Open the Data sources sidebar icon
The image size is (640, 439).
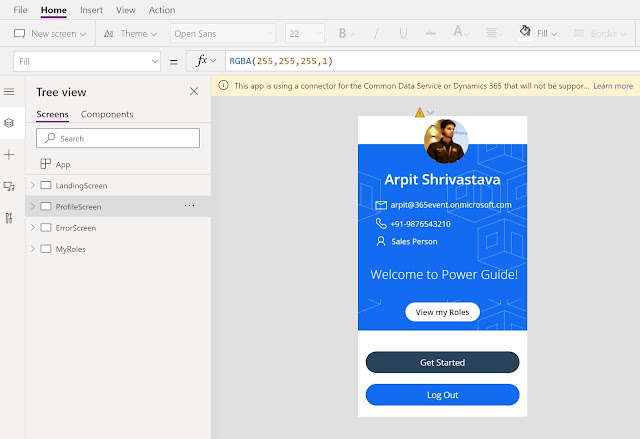click(9, 186)
